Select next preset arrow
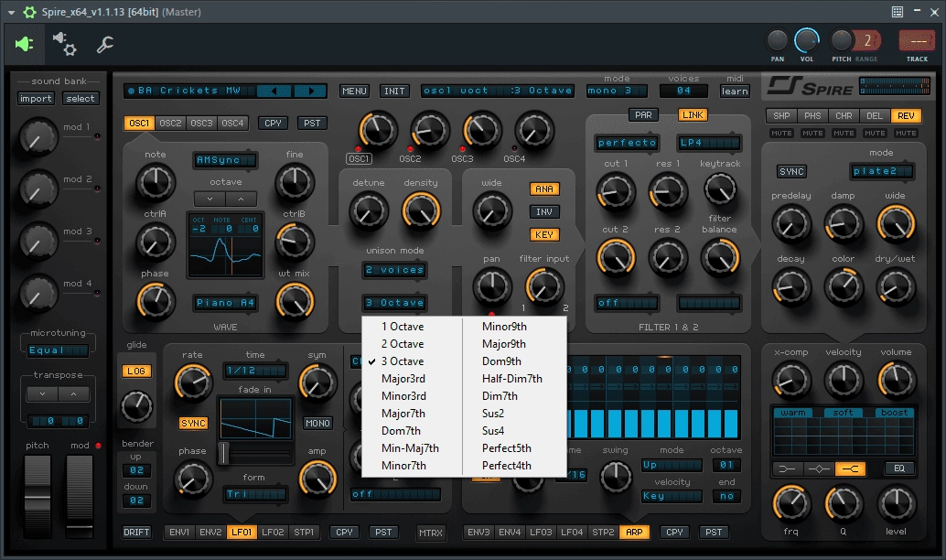The height and width of the screenshot is (560, 946). tap(310, 91)
